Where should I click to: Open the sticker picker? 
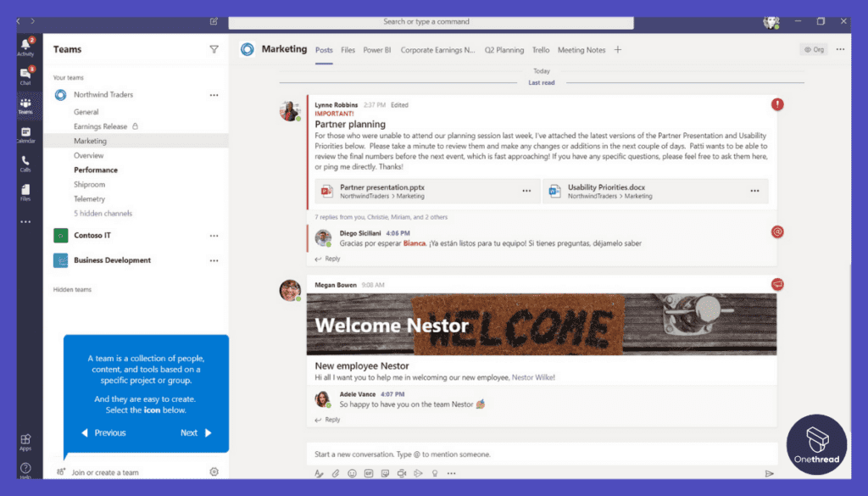tap(386, 473)
